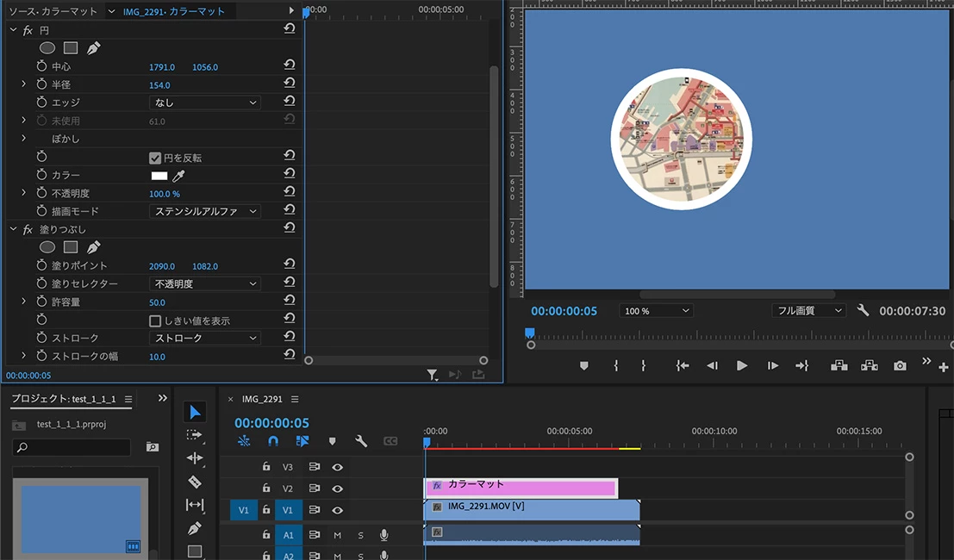The image size is (954, 560).
Task: Select the ellipse mask tool under 塗りつぶし effect
Action: pyautogui.click(x=47, y=247)
